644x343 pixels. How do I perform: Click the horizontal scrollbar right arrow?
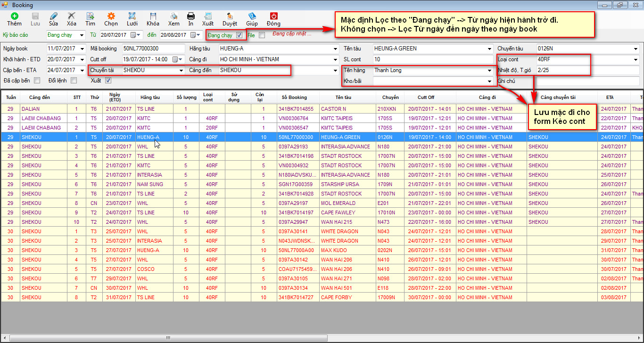tap(639, 338)
